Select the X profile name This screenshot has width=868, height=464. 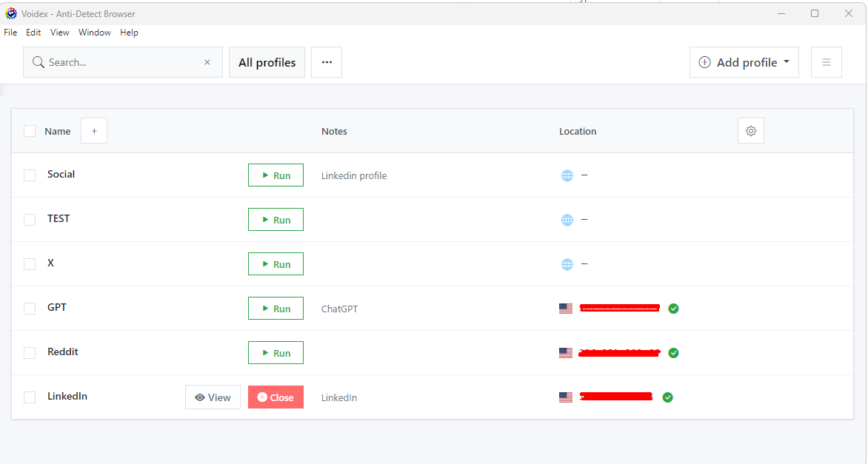[50, 263]
